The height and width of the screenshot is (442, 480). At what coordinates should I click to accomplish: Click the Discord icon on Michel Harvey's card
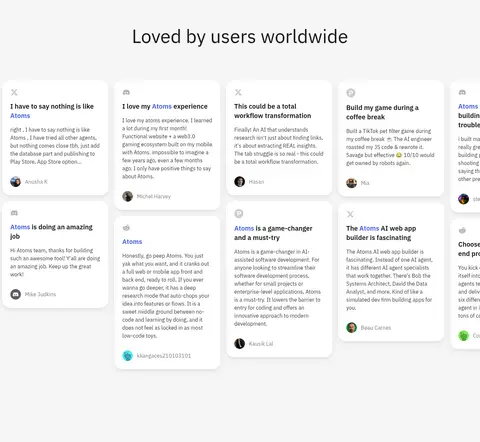126,92
